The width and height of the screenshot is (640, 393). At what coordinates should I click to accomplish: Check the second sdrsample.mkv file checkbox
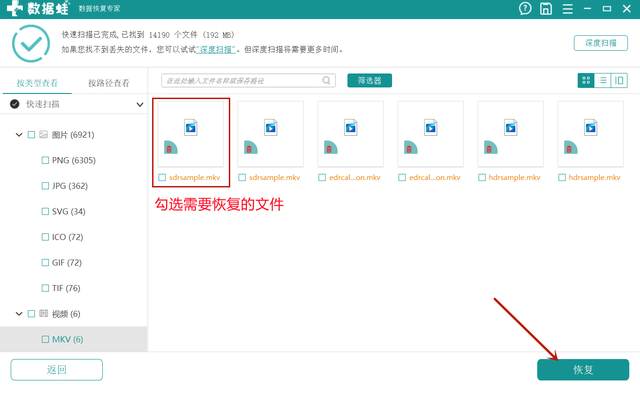coord(242,178)
